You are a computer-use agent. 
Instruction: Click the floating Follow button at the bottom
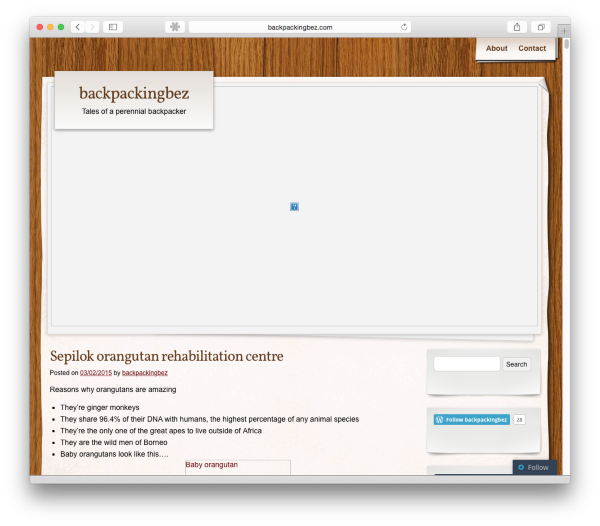(x=534, y=467)
